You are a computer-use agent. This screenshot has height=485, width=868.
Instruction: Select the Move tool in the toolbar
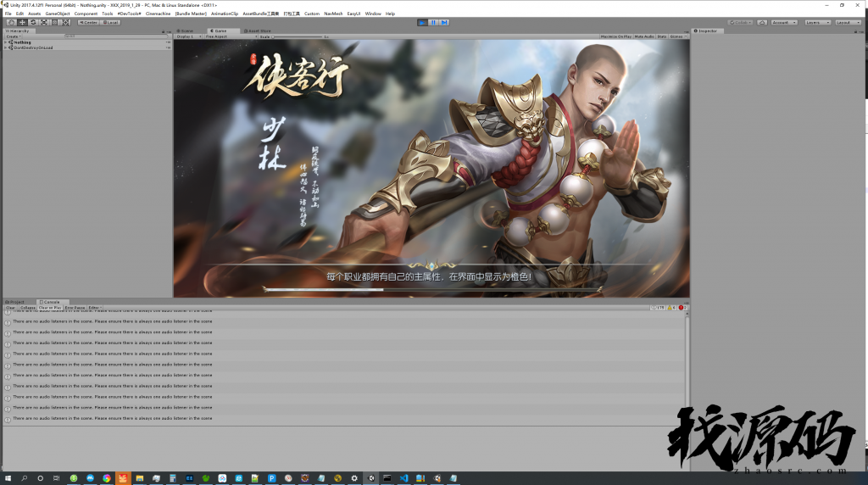[22, 22]
